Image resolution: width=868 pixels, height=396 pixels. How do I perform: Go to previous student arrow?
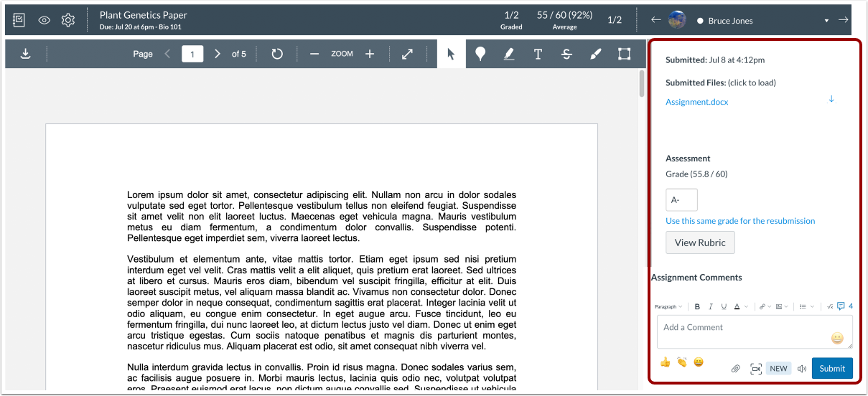655,20
